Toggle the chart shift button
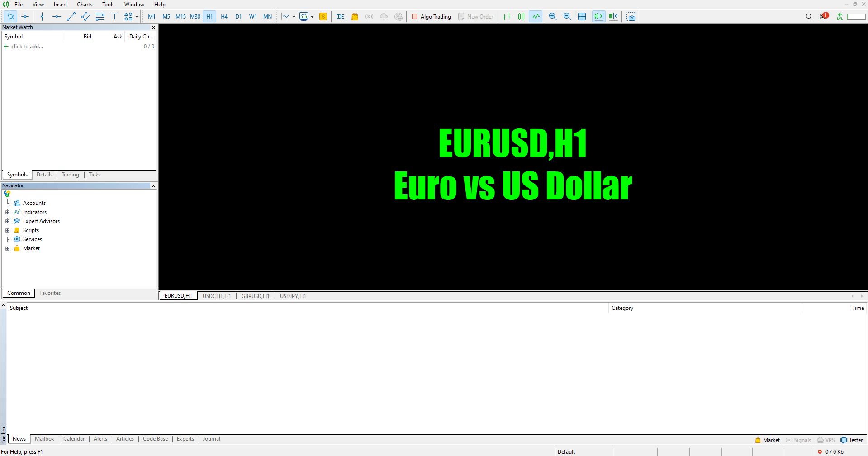Viewport: 868px width, 456px height. 613,17
